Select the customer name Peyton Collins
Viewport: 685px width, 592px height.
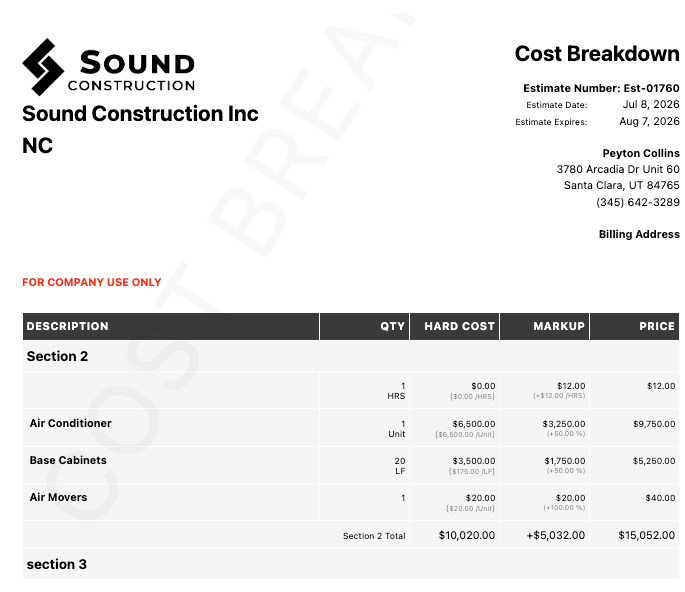pyautogui.click(x=640, y=153)
